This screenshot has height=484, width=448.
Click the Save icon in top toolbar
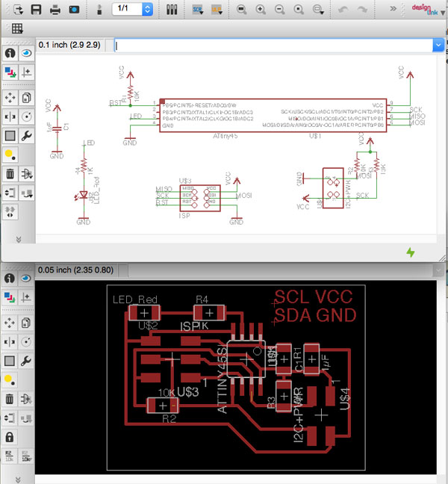tap(36, 10)
